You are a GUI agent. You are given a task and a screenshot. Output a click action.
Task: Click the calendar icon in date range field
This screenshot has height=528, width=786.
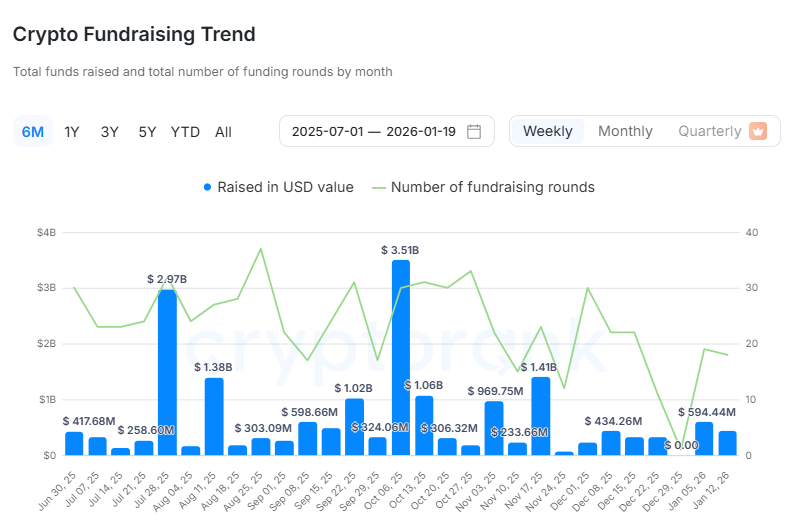click(474, 131)
